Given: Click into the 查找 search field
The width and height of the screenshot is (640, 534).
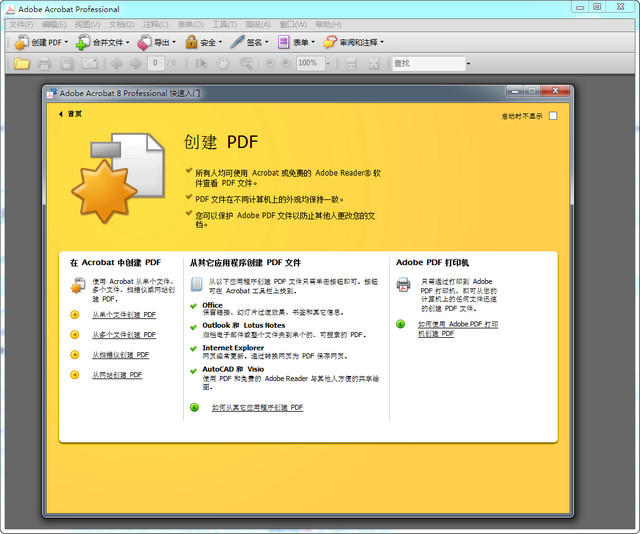Looking at the screenshot, I should pos(426,64).
